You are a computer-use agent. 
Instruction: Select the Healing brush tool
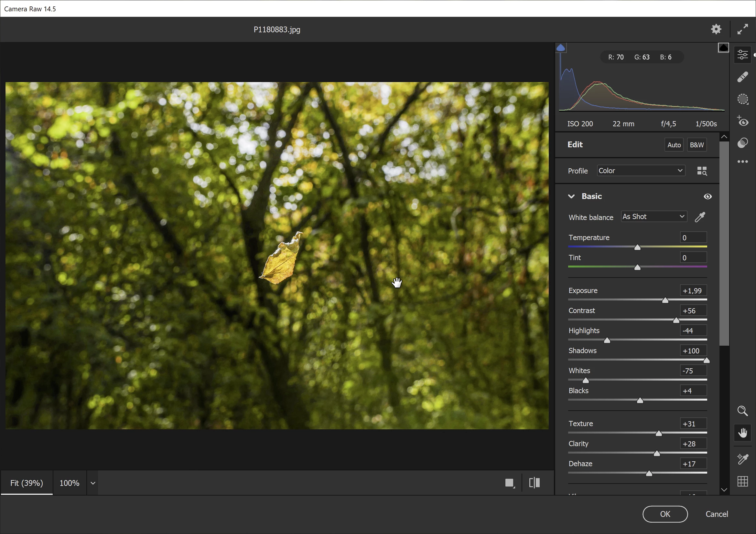742,77
